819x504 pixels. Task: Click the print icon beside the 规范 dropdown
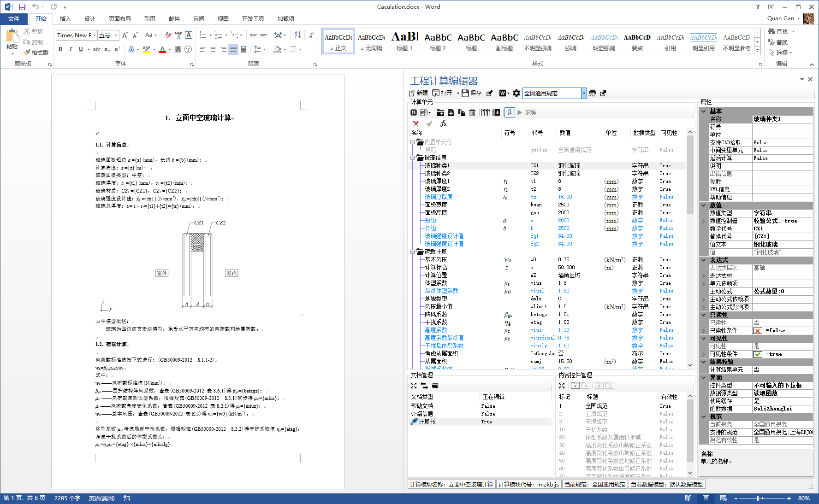593,93
